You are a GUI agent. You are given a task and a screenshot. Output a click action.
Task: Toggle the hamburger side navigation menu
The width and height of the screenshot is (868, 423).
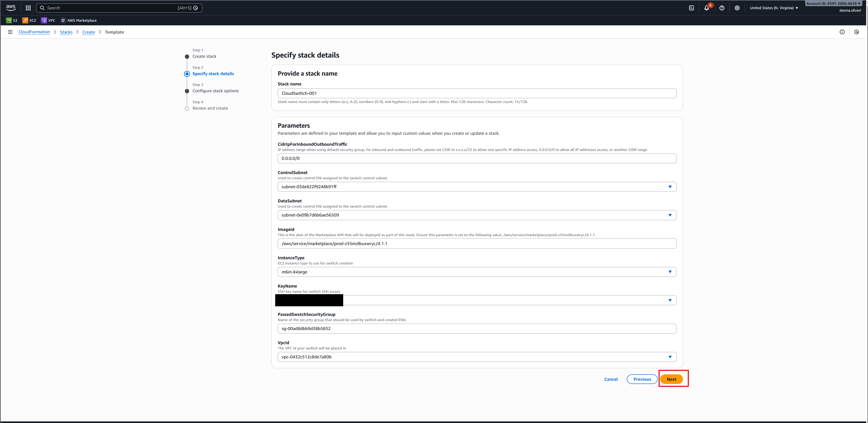[x=10, y=32]
